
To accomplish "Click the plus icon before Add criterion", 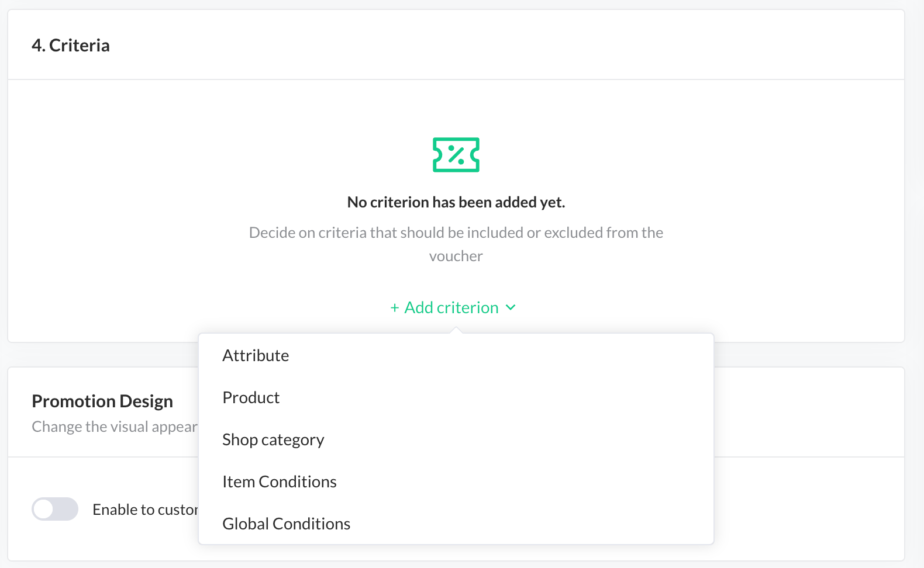I will [x=395, y=308].
